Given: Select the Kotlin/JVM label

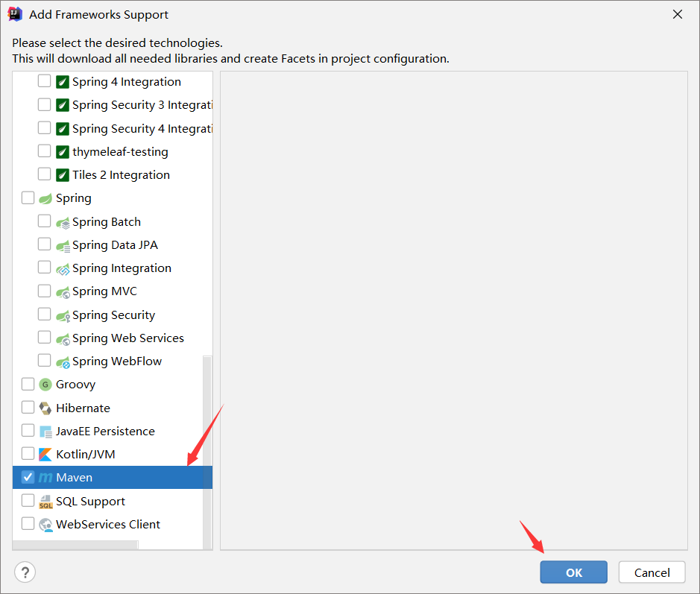Looking at the screenshot, I should tap(86, 455).
